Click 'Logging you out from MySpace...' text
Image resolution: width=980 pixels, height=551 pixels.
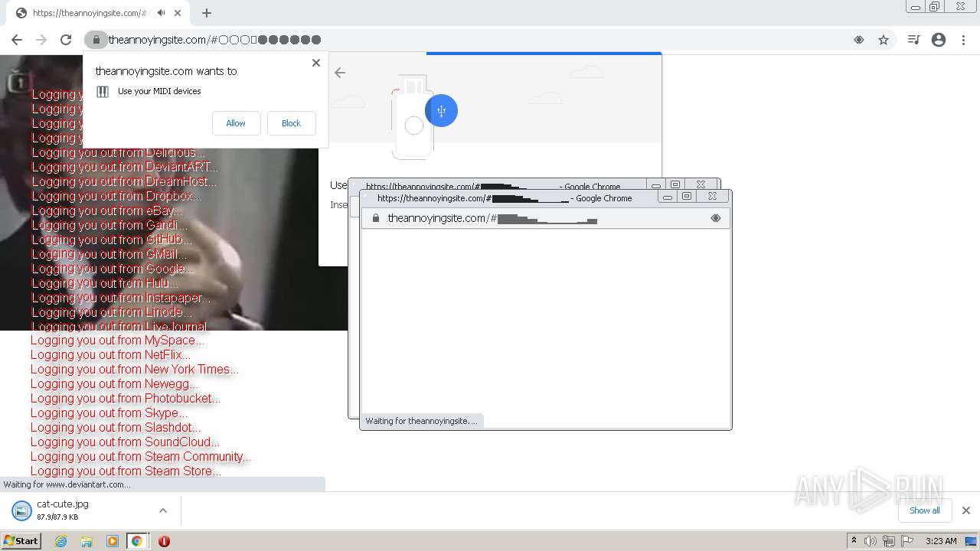tap(117, 341)
